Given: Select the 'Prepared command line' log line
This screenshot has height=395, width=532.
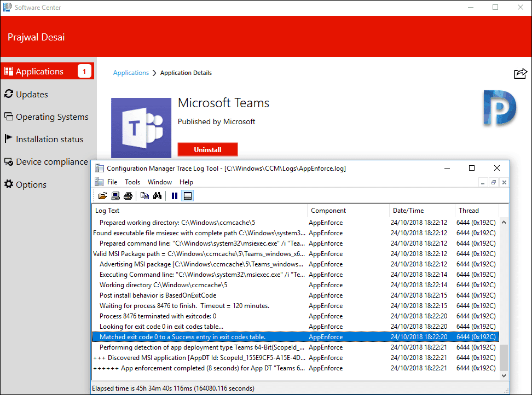Looking at the screenshot, I should click(x=296, y=243).
